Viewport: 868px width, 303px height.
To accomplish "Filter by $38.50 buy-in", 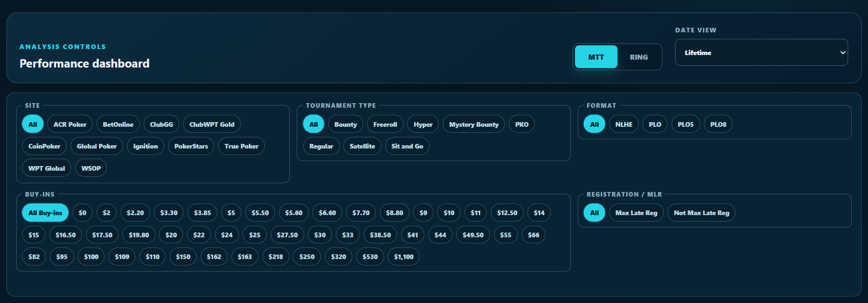I will click(x=380, y=235).
